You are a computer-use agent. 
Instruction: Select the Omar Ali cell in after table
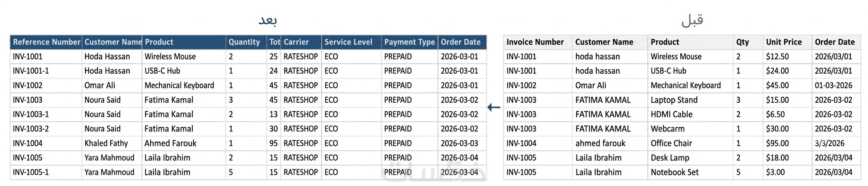(112, 85)
